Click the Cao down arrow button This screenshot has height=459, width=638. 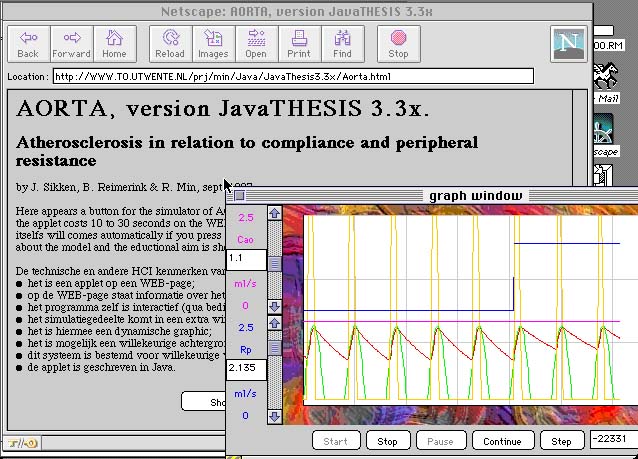click(275, 306)
